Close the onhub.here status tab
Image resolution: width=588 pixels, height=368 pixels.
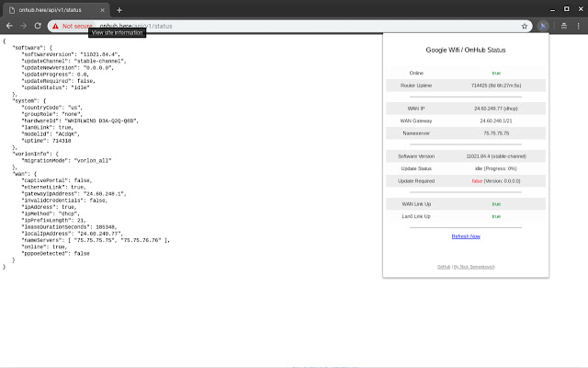102,10
